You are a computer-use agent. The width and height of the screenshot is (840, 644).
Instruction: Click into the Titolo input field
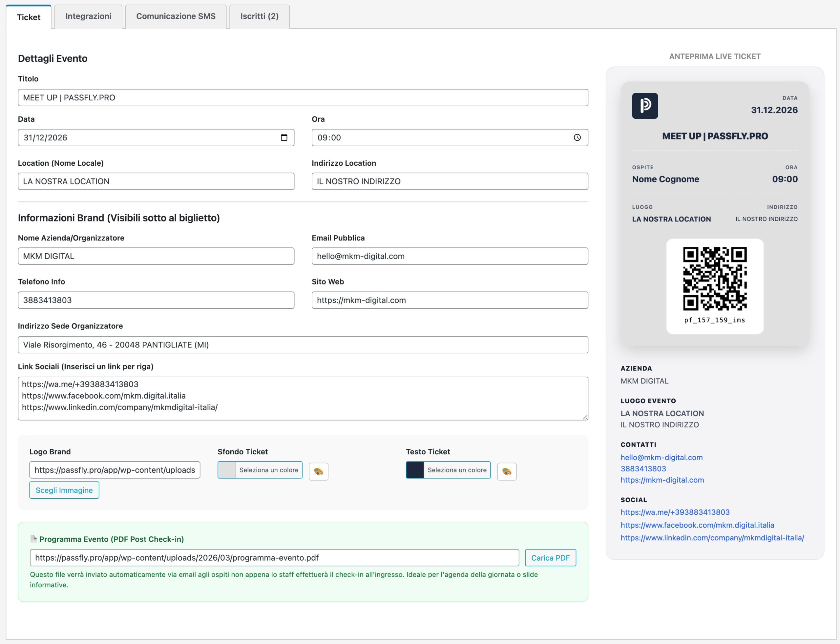(x=303, y=98)
